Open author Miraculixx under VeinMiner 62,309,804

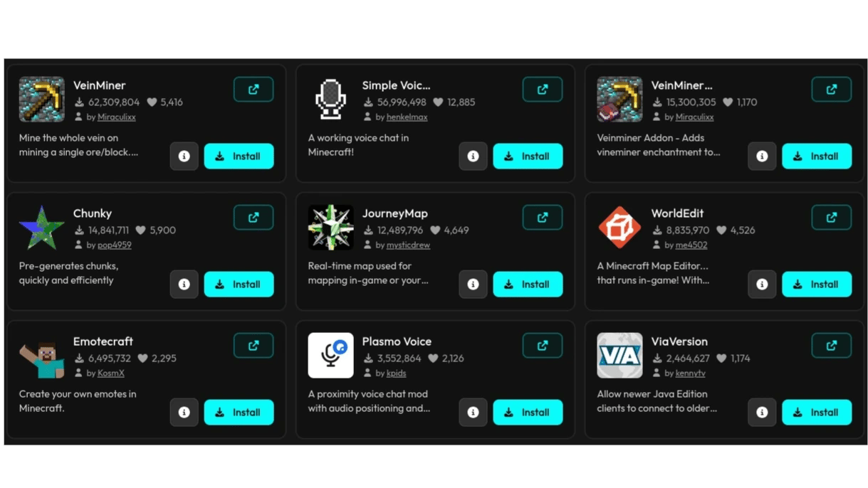117,117
